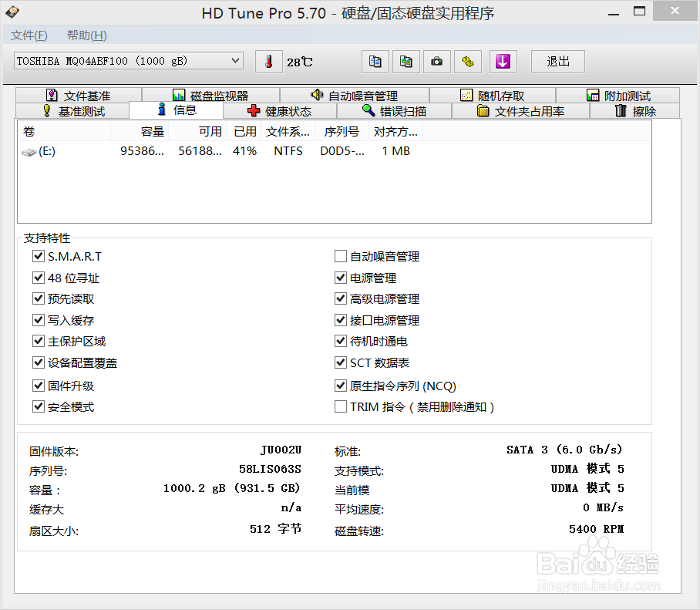Screen dimensions: 700x610
Task: Click the copy text to clipboard icon
Action: tap(375, 62)
